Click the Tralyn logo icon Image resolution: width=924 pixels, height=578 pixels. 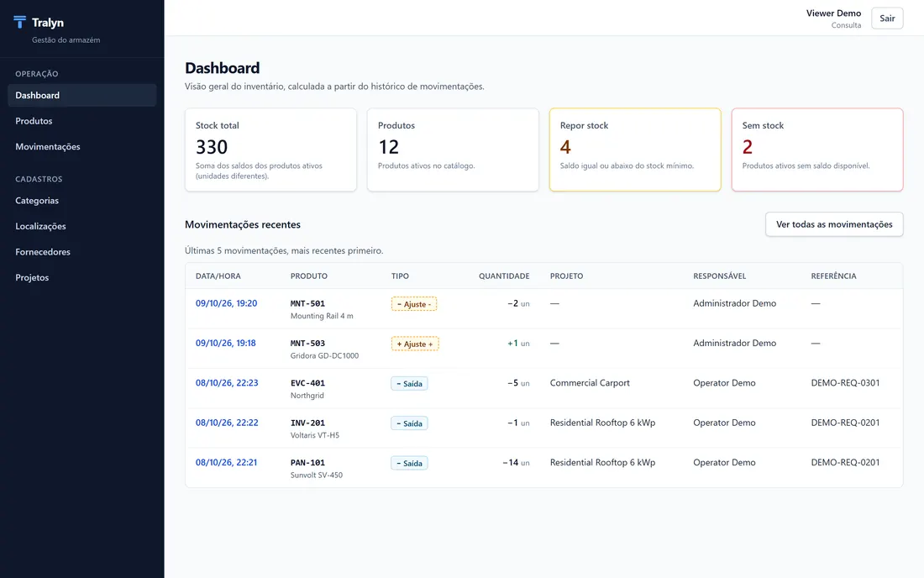point(19,23)
